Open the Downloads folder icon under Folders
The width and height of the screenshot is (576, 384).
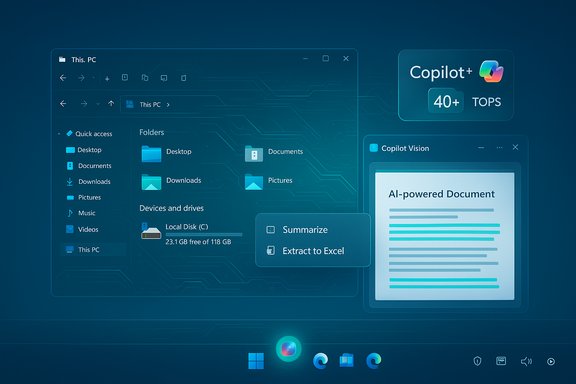(151, 182)
